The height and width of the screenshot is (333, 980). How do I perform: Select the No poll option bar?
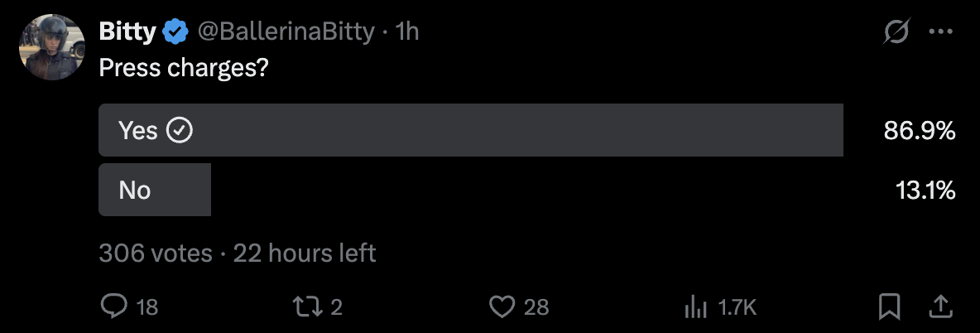point(155,191)
